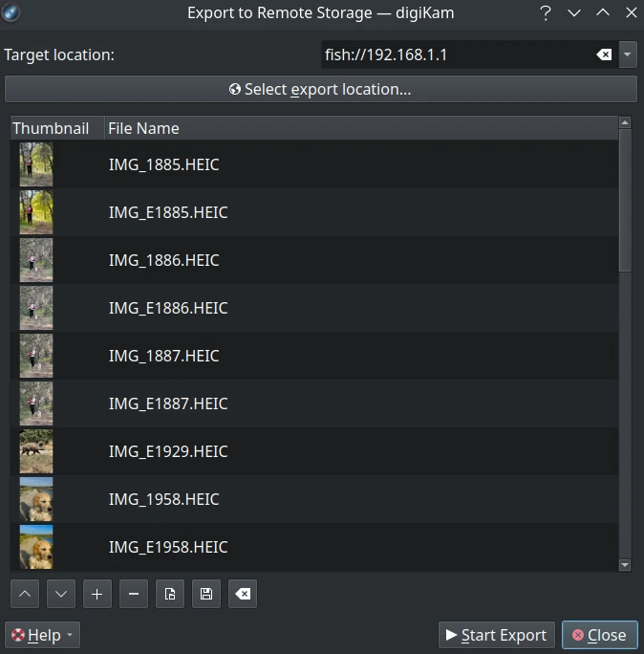This screenshot has width=644, height=654.
Task: Click the load list file icon
Action: [170, 594]
